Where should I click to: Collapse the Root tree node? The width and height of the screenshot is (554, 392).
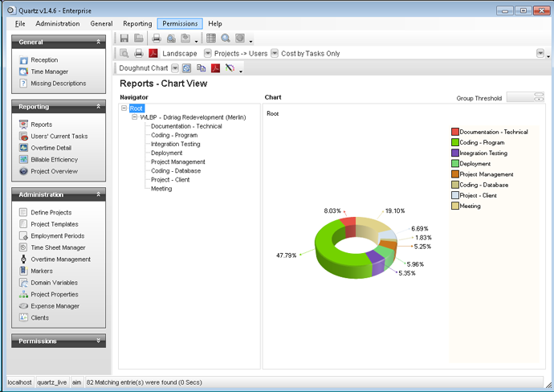point(124,108)
